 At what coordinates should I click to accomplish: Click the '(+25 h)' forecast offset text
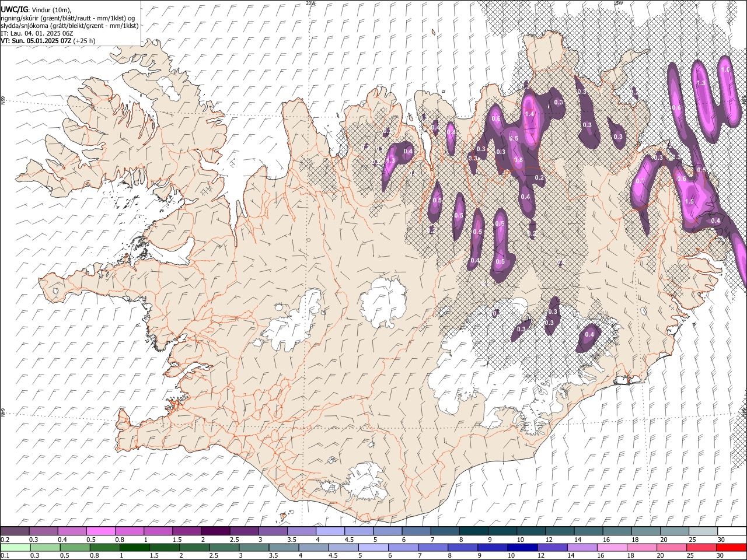(x=85, y=41)
